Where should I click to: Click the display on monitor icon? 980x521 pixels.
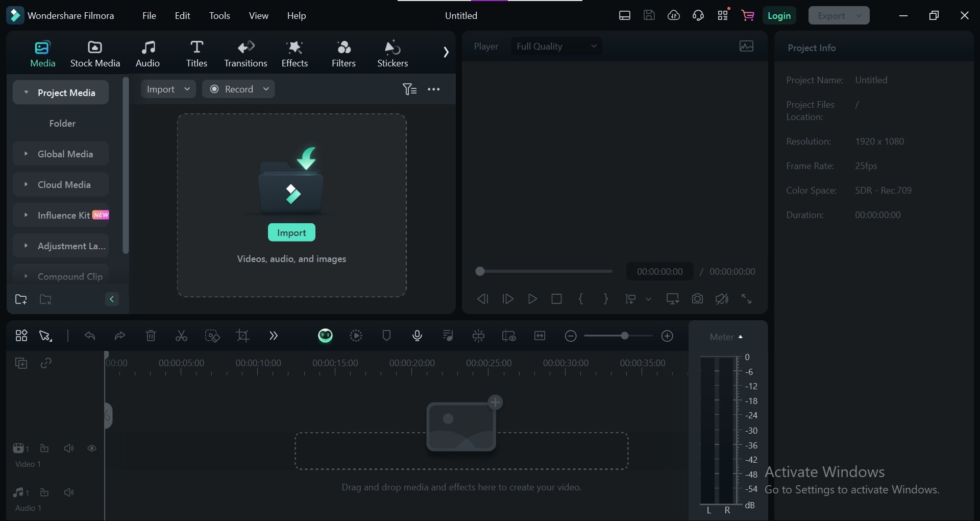click(x=673, y=299)
